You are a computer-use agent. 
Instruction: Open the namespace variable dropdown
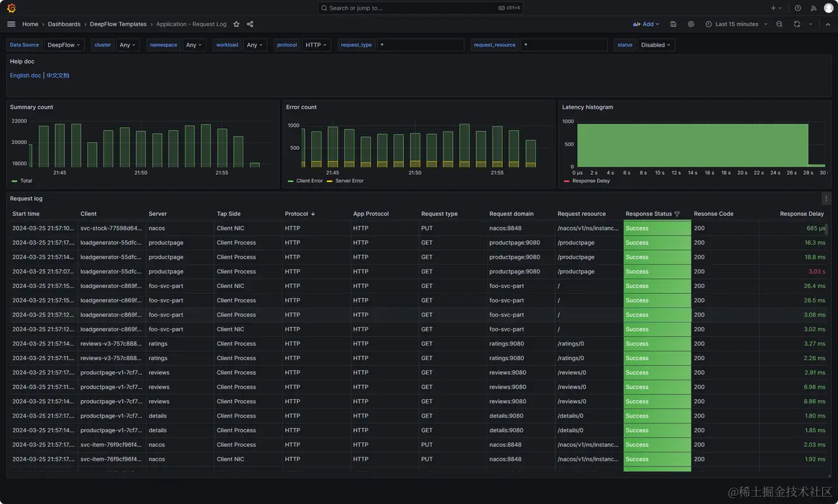[193, 45]
